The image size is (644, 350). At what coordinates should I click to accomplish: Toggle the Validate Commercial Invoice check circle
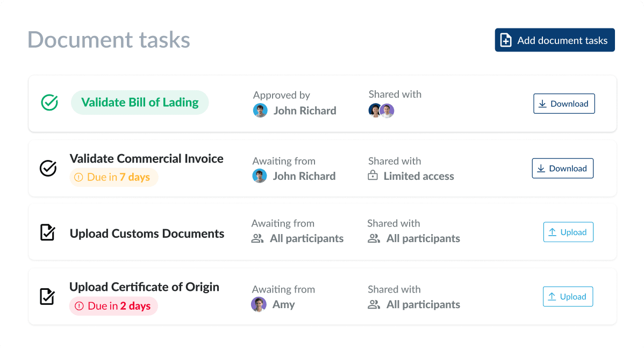tap(48, 168)
